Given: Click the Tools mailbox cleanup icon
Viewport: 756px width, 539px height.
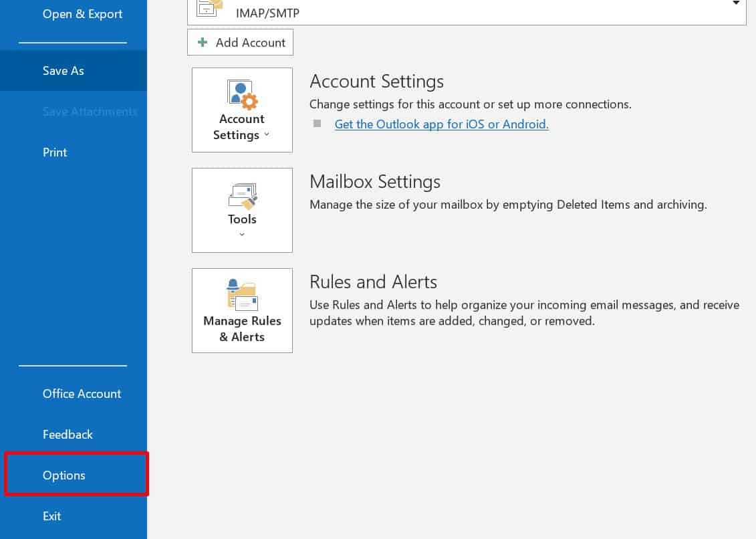Looking at the screenshot, I should 243,197.
